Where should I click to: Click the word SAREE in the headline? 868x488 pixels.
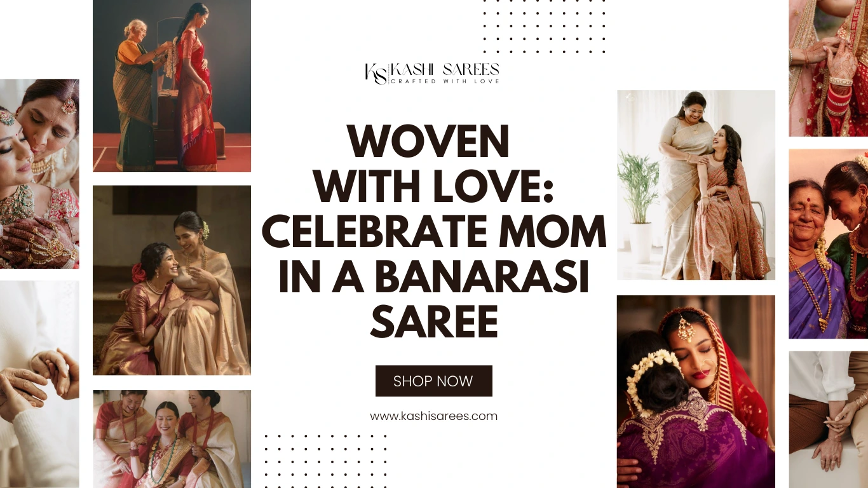click(x=434, y=322)
